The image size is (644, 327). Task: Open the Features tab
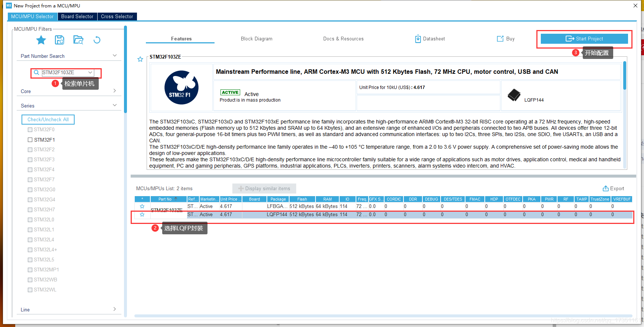tap(181, 39)
